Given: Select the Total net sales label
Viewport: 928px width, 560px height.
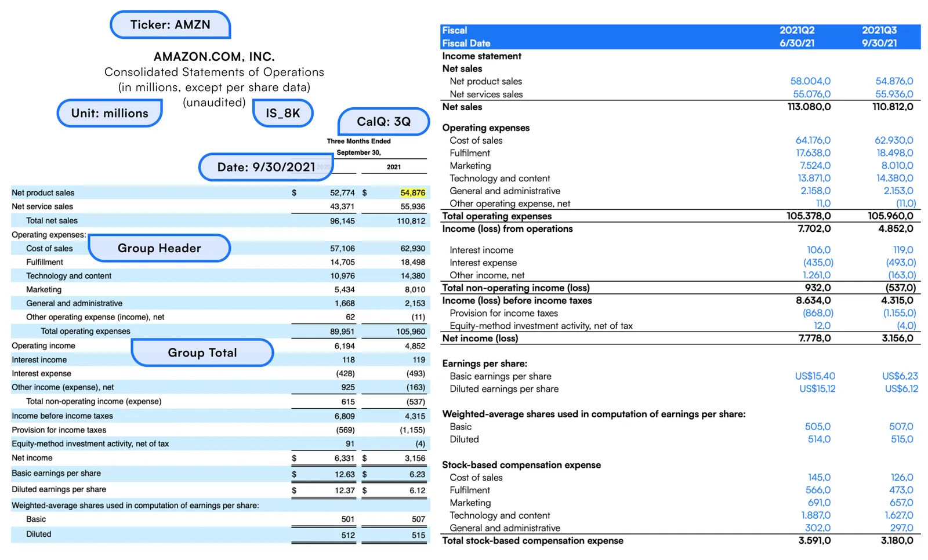Looking at the screenshot, I should click(x=52, y=220).
